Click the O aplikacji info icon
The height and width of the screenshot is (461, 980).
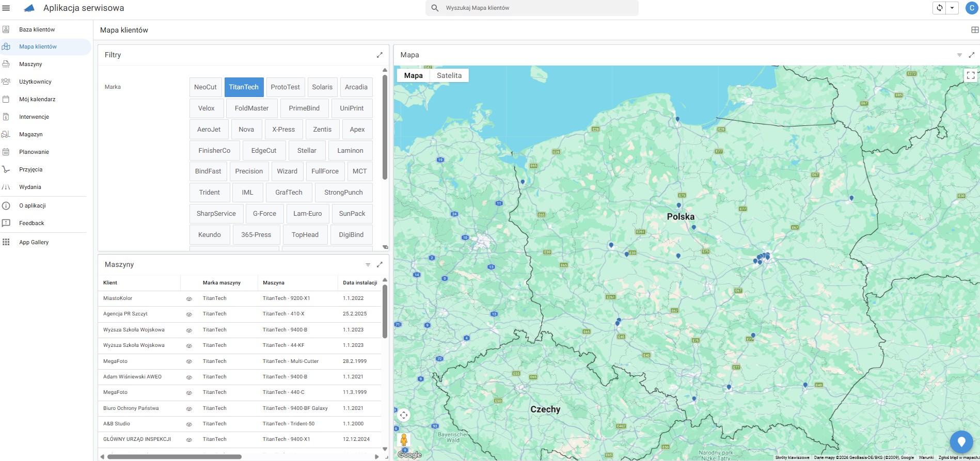click(x=6, y=205)
